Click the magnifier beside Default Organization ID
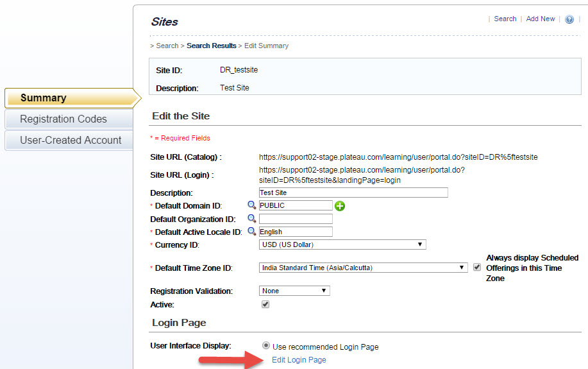Screen dimensions: 588x369 251,218
